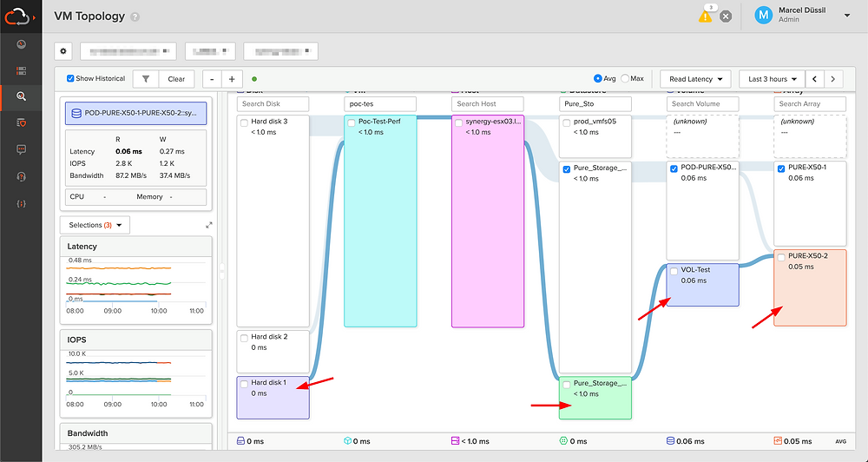Open the user menu caret beside Marcel Düssil
This screenshot has height=462, width=868.
[847, 16]
